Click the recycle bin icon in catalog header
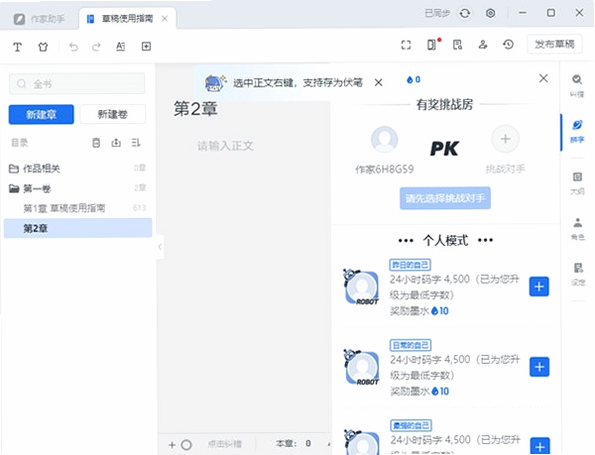 [x=96, y=143]
